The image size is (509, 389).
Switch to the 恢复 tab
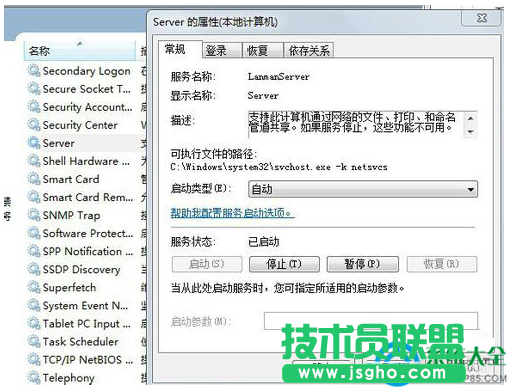tap(263, 51)
